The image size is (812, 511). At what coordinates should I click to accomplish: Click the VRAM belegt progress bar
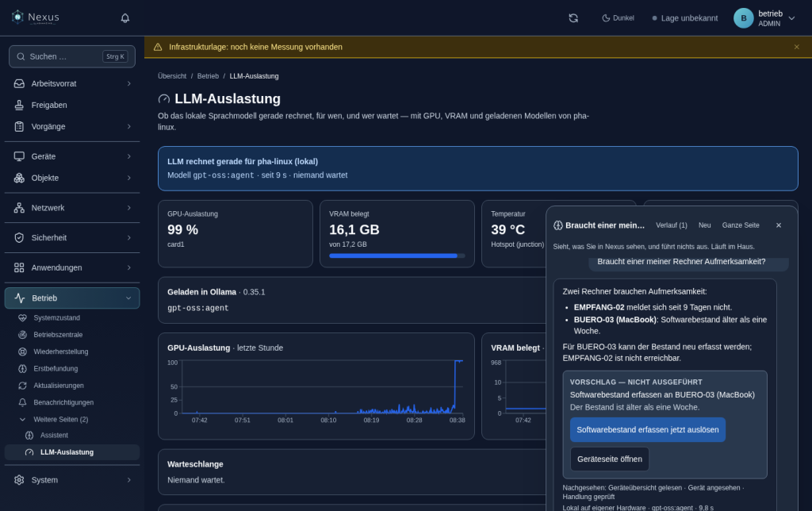(x=396, y=255)
